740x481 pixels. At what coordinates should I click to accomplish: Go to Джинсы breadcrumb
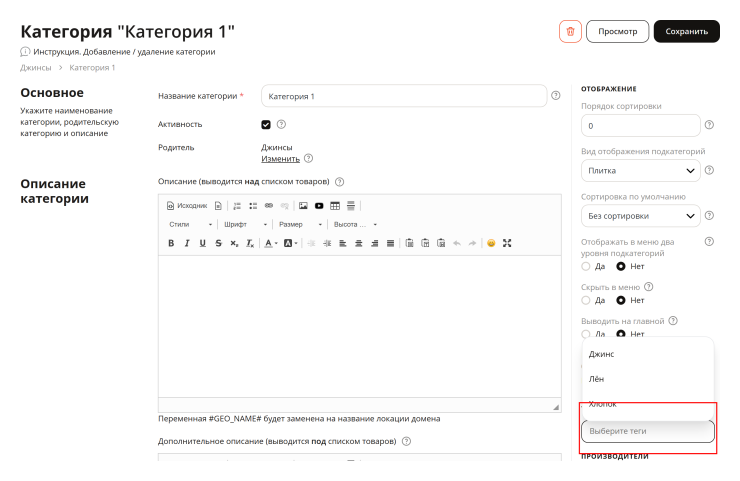[x=35, y=68]
